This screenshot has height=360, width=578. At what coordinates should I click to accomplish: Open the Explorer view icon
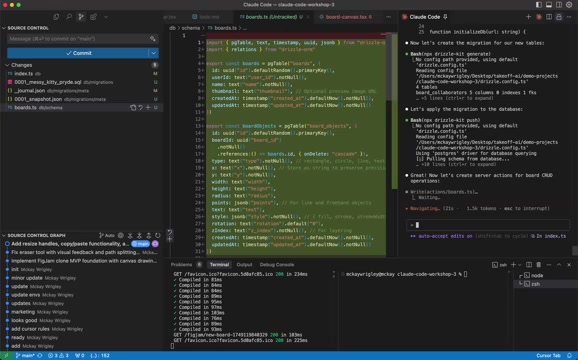[56, 17]
